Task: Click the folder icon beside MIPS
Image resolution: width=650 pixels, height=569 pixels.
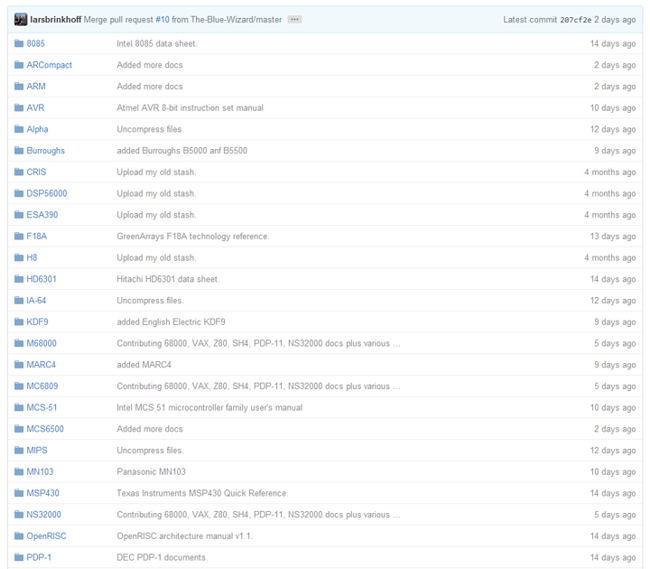Action: 19,450
